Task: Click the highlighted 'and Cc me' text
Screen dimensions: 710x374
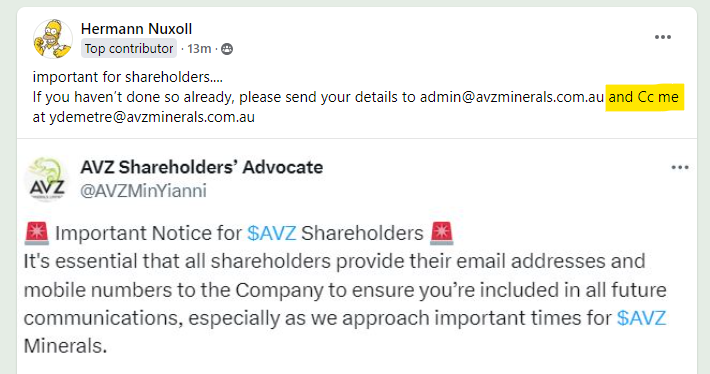Action: 643,97
